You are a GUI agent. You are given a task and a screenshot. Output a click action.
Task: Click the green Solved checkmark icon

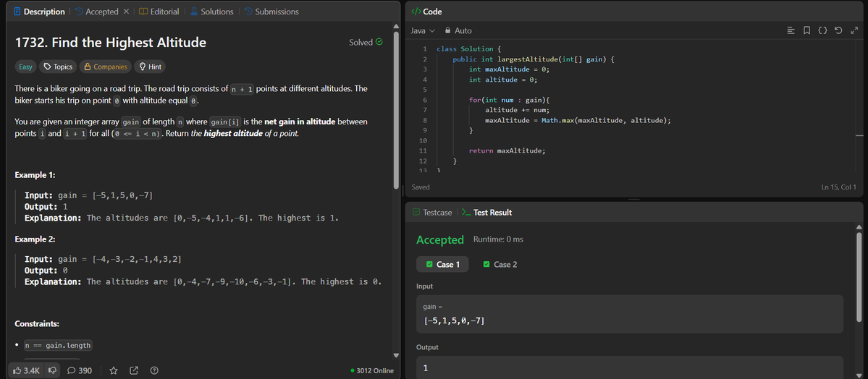(x=379, y=42)
